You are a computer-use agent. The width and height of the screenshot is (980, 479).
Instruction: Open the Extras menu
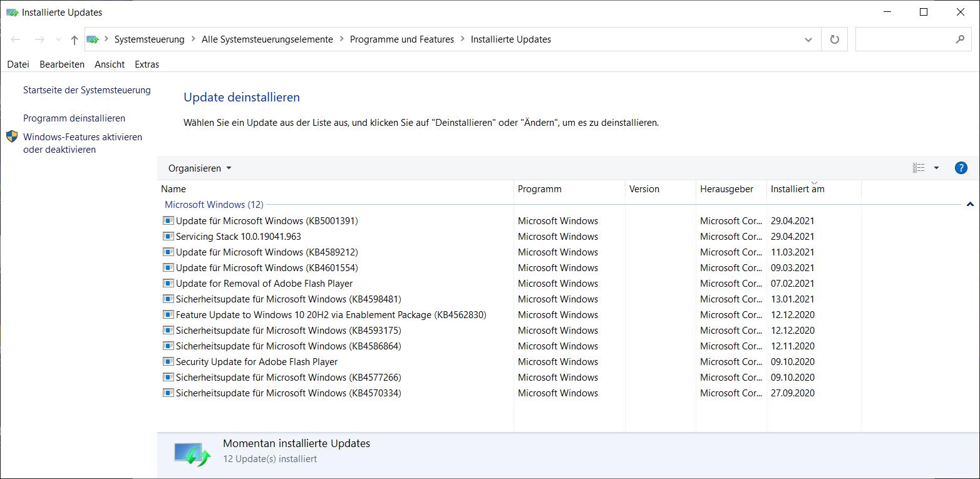pyautogui.click(x=147, y=64)
